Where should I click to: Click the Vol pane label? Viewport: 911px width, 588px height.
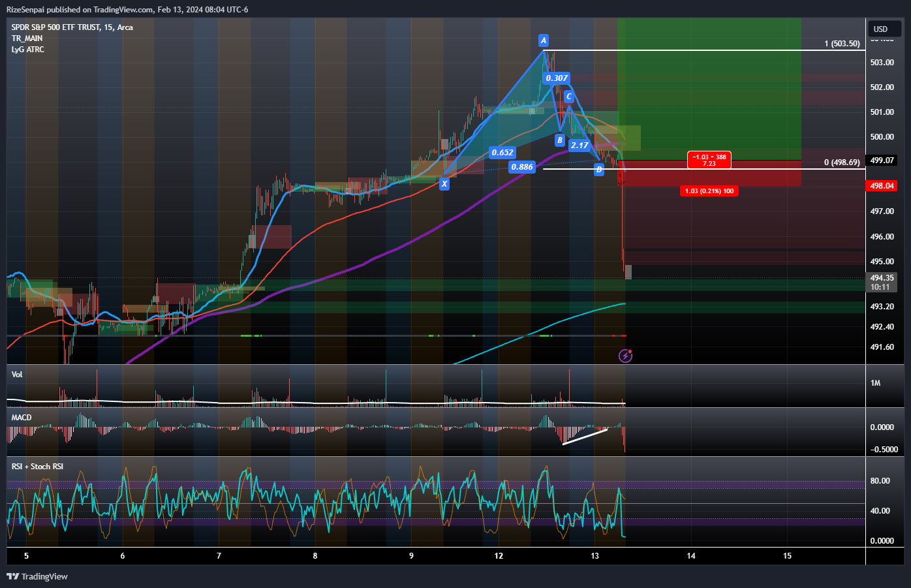pos(17,375)
